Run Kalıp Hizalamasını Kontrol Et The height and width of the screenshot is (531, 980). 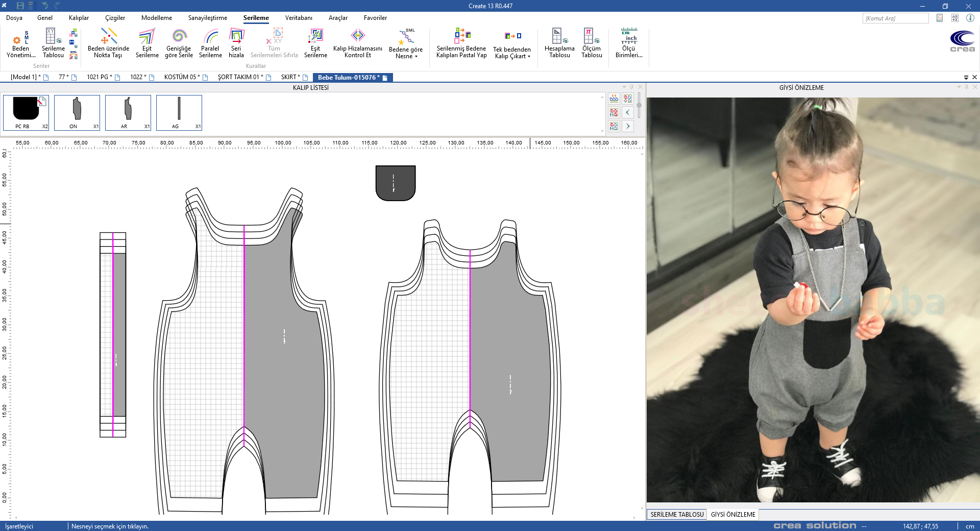(x=357, y=43)
